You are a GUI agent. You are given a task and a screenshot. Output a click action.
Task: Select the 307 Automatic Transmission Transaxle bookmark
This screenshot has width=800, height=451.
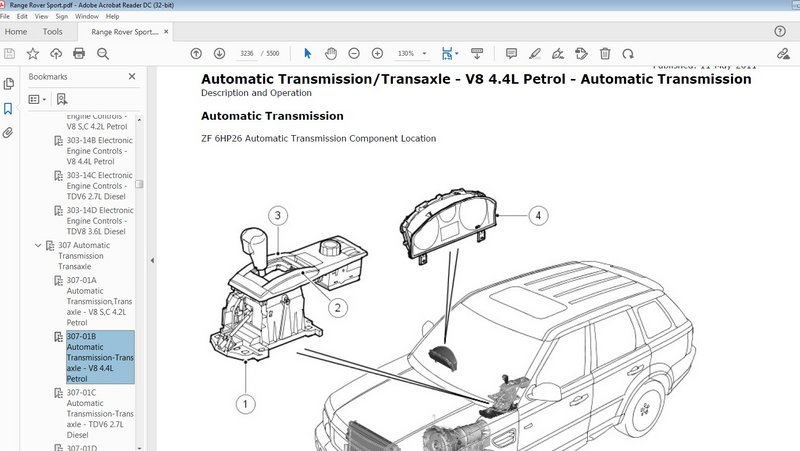(84, 256)
